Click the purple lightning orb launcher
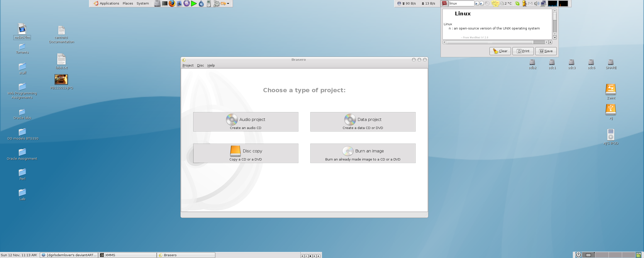The height and width of the screenshot is (258, 644). (x=186, y=4)
